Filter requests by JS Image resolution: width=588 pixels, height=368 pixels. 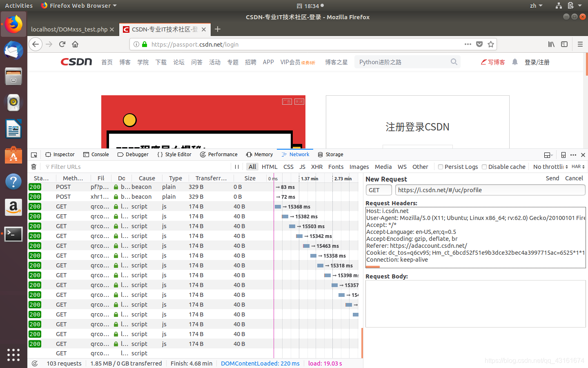(302, 166)
